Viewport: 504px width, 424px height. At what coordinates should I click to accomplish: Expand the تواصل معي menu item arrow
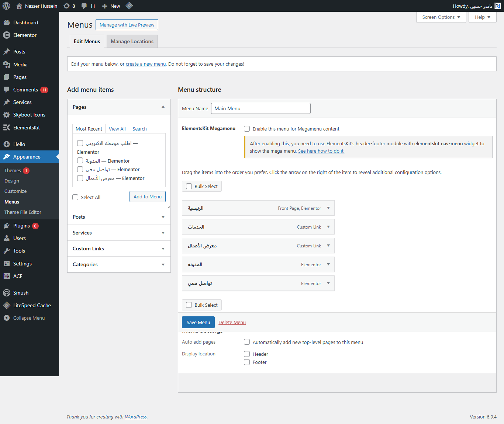click(x=328, y=283)
